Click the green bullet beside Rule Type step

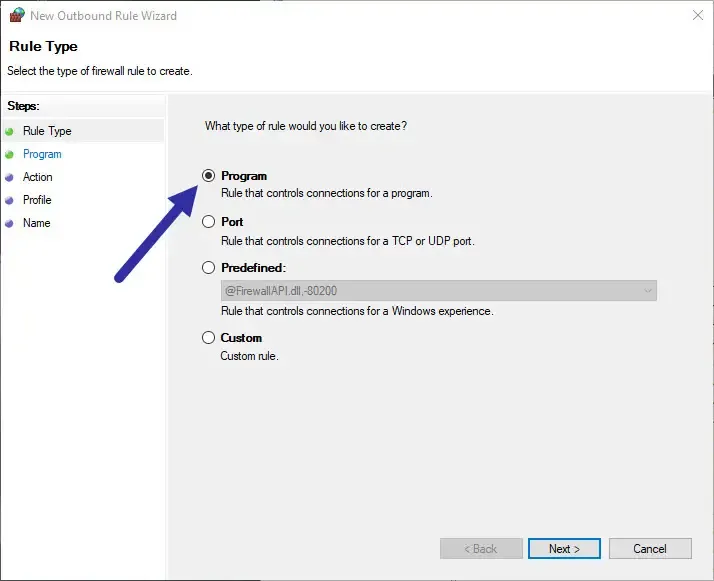[x=10, y=131]
